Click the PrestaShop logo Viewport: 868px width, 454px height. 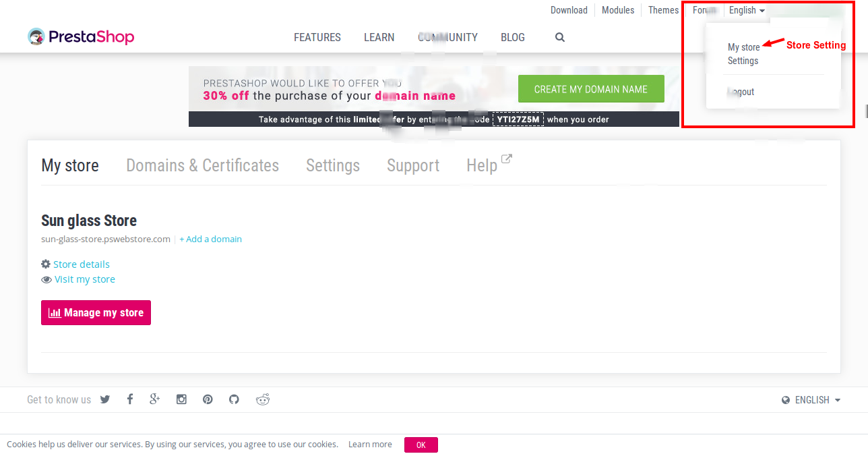click(81, 37)
